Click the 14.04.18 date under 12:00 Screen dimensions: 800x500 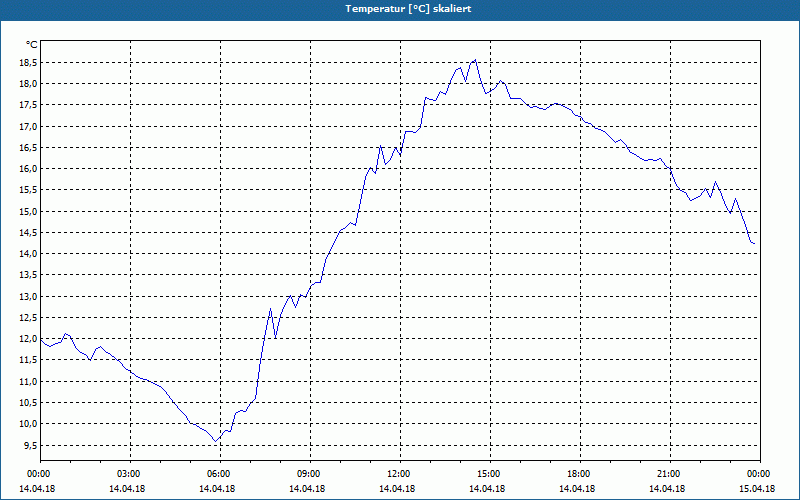coord(397,488)
